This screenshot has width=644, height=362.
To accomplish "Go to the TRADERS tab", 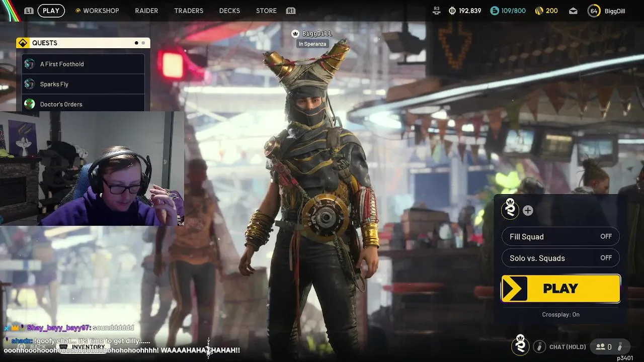I will point(189,11).
